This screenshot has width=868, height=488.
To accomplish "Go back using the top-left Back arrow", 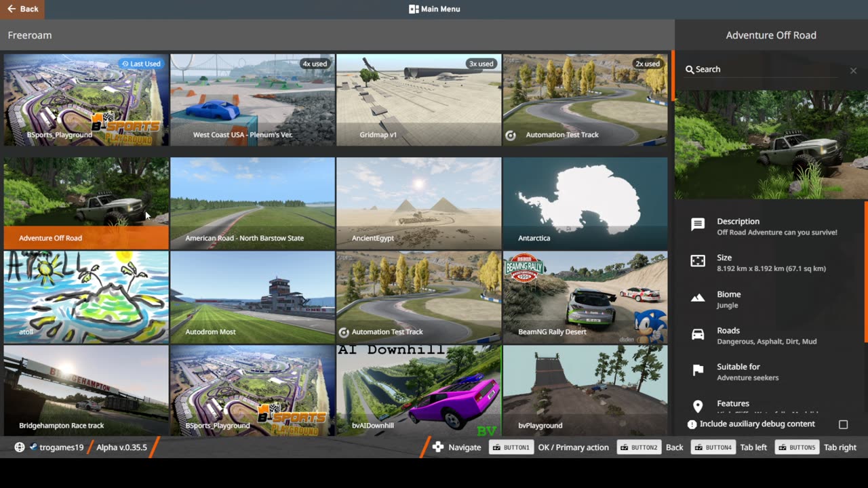I will [x=22, y=9].
